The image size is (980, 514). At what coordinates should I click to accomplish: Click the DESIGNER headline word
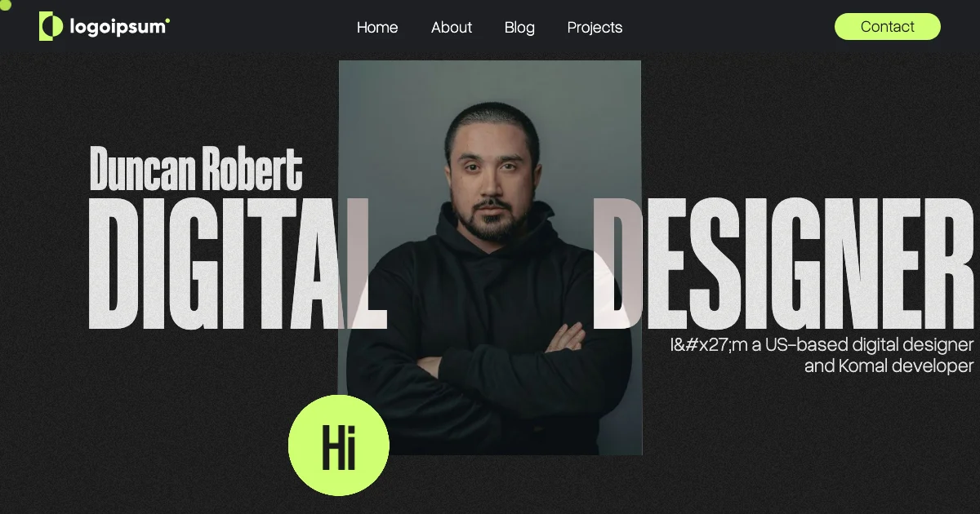click(x=784, y=264)
